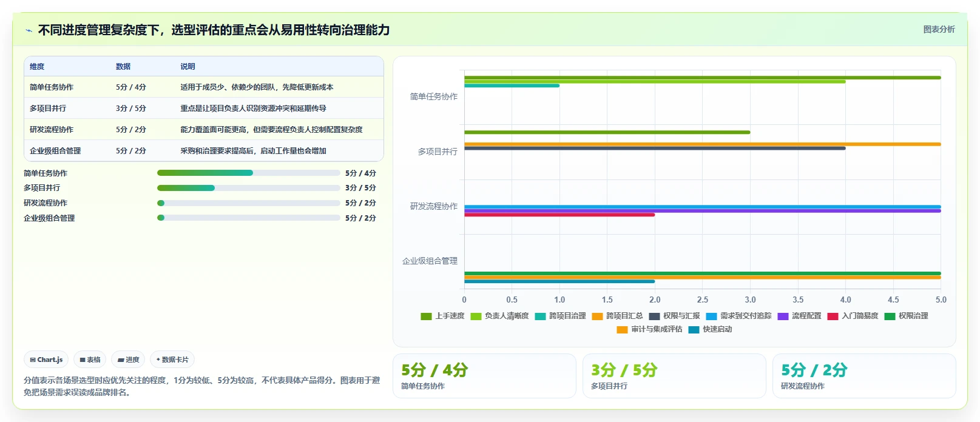Click the 研发流程协作 progress bar
Viewport: 980px width, 422px height.
pos(249,203)
